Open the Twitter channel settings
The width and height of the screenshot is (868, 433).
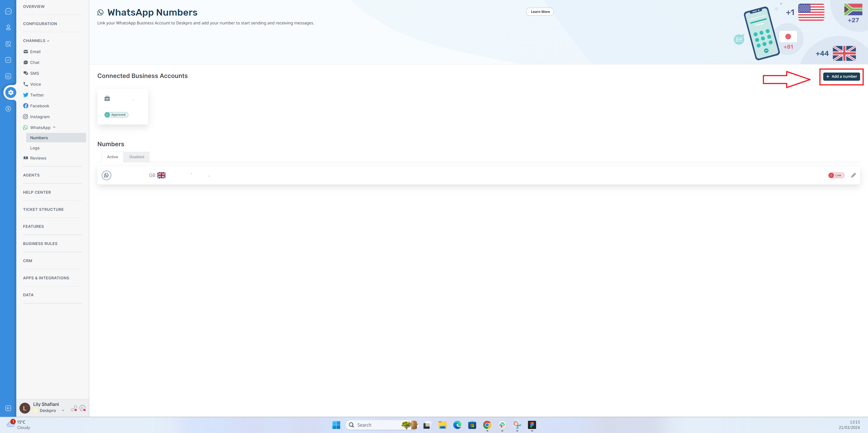point(37,95)
